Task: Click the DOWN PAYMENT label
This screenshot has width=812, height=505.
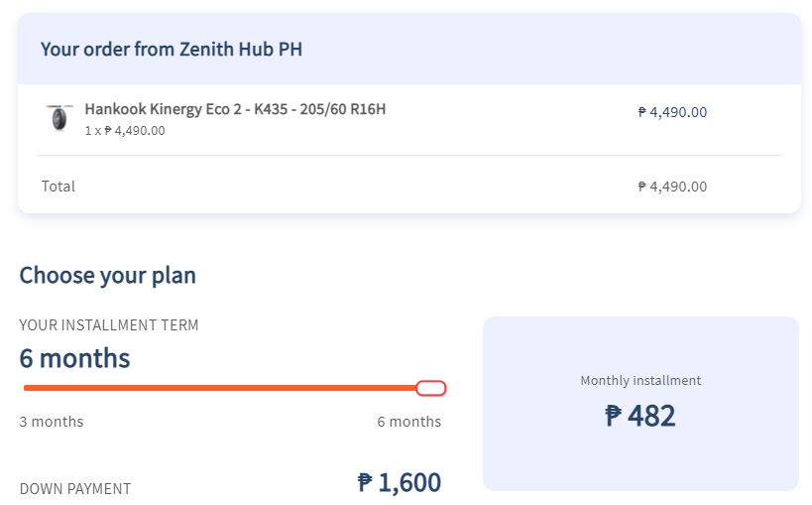Action: (75, 488)
